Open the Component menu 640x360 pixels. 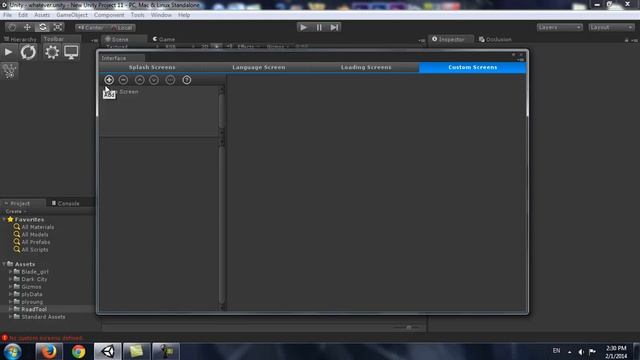tap(109, 15)
